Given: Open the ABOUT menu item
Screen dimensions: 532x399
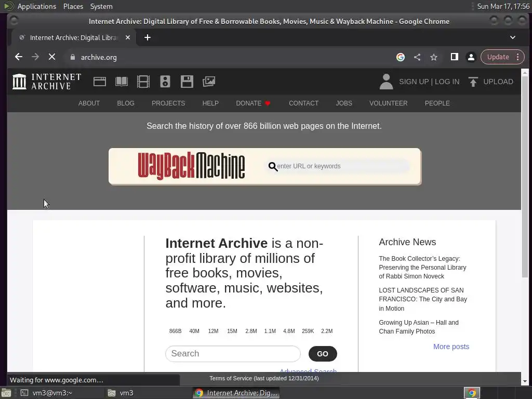Looking at the screenshot, I should tap(89, 103).
